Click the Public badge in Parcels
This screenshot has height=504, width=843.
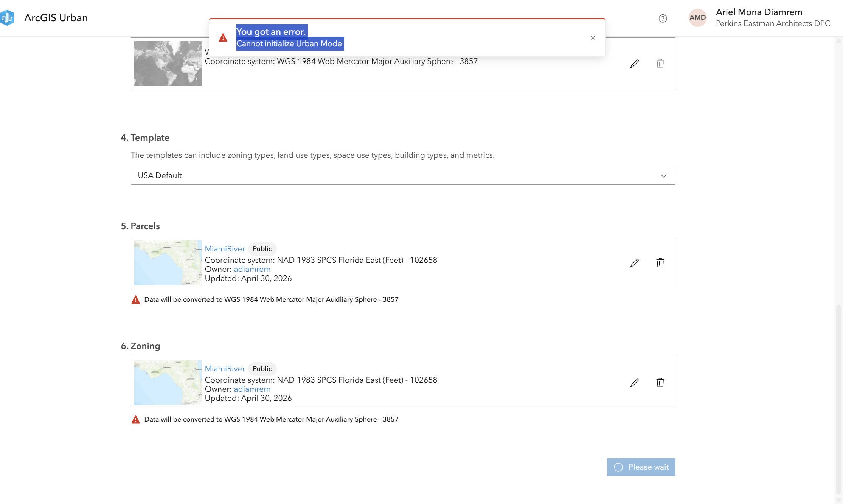coord(262,249)
